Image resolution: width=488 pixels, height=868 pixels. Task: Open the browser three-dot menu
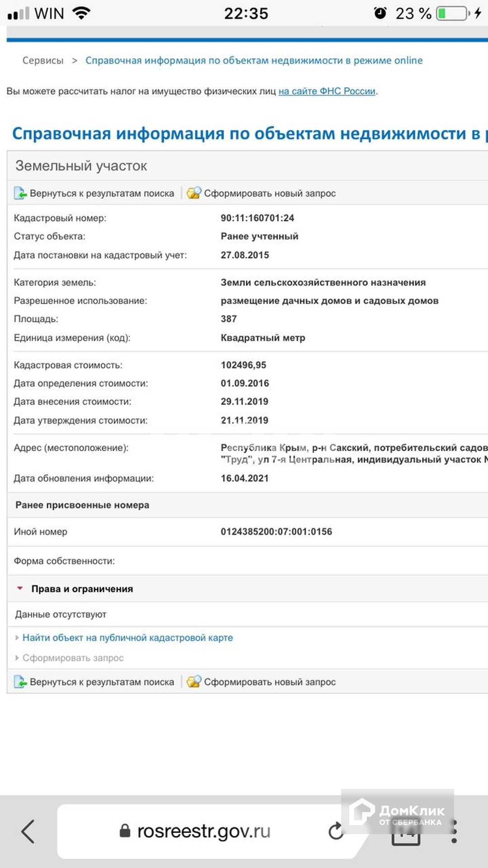(x=454, y=831)
